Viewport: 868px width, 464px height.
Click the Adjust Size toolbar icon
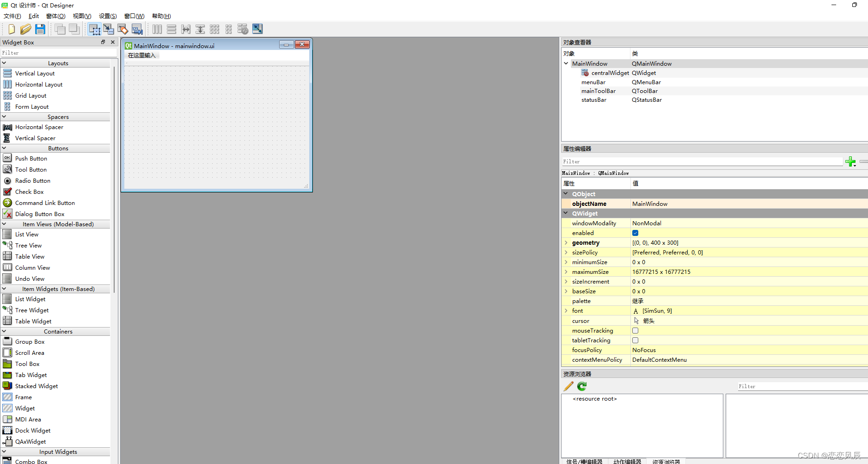[257, 29]
